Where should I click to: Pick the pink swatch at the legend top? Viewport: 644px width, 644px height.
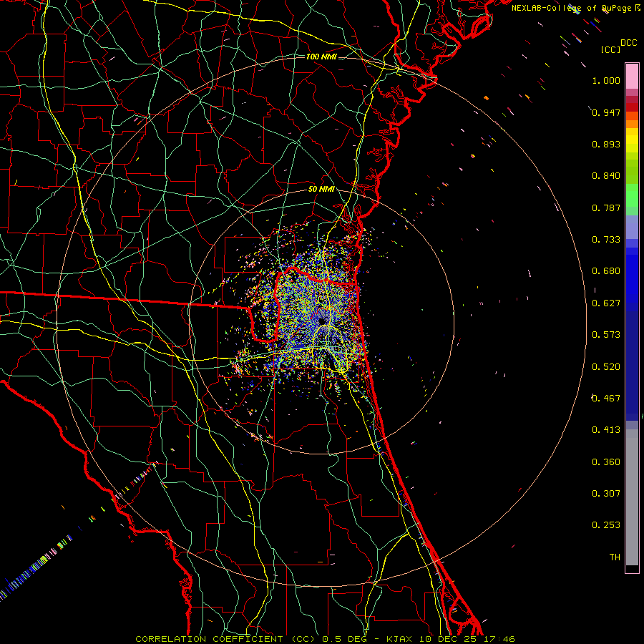click(632, 77)
